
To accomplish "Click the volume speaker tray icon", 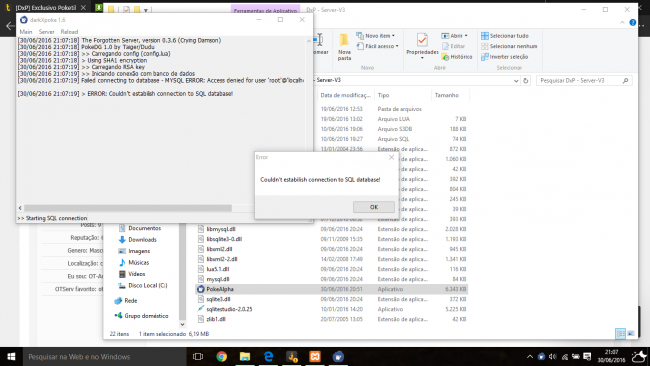I will 552,356.
